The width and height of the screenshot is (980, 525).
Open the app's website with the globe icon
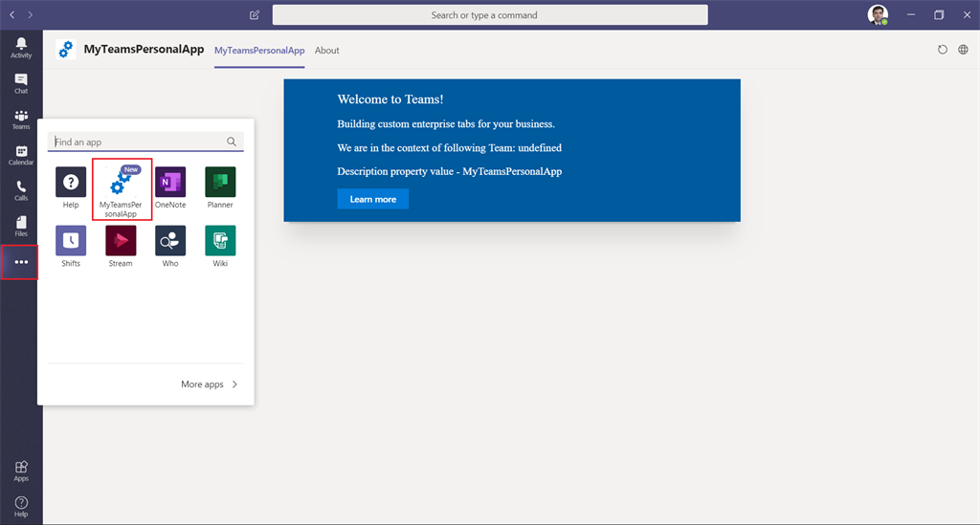963,50
